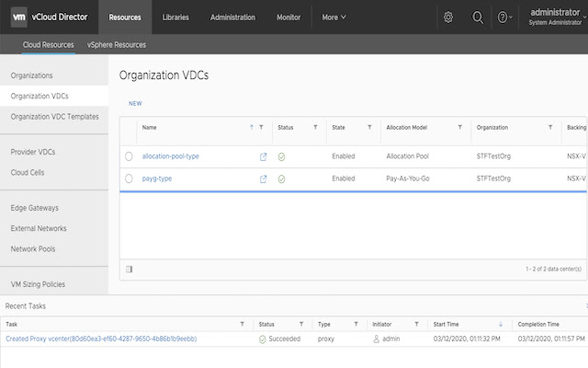The width and height of the screenshot is (588, 368).
Task: Filter the Type column in Recent Tasks
Action: coord(356,324)
